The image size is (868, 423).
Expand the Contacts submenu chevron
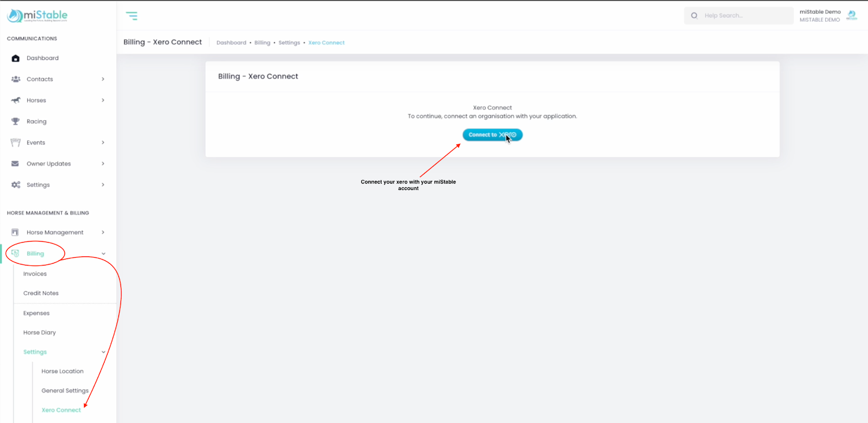(x=103, y=79)
